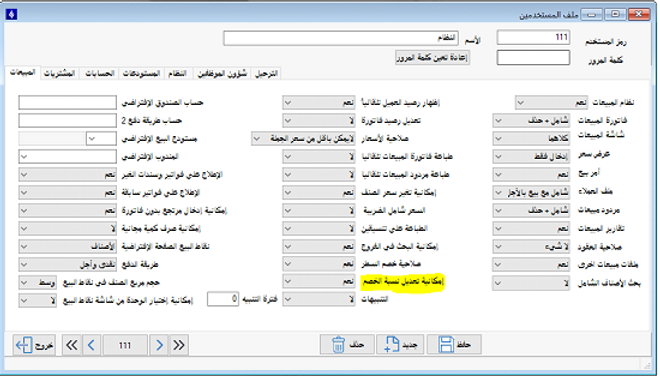Image resolution: width=660 pixels, height=376 pixels.
Task: Click the blue application icon in title bar
Action: [x=11, y=14]
